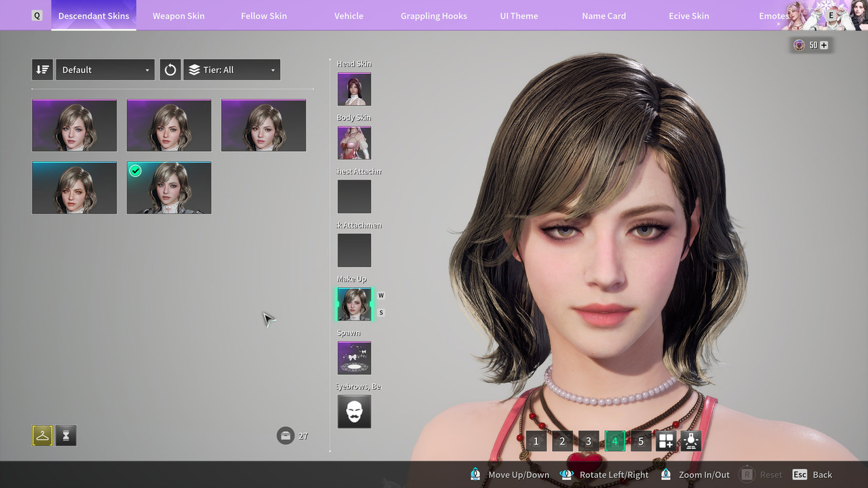Image resolution: width=868 pixels, height=488 pixels.
Task: Switch to preset slot 2
Action: click(x=562, y=441)
